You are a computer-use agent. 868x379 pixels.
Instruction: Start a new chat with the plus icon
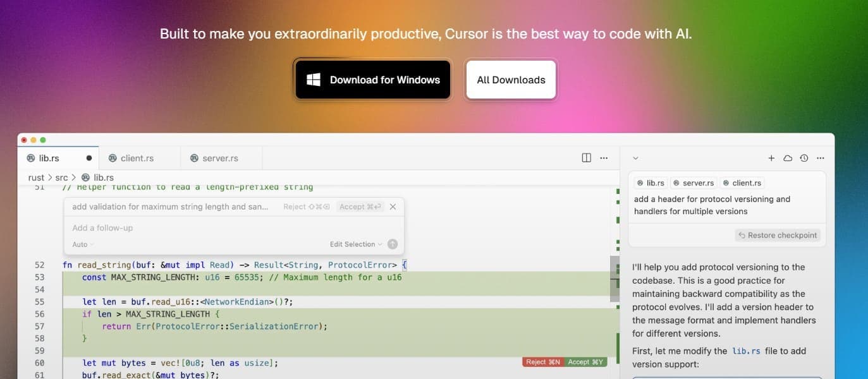[771, 158]
